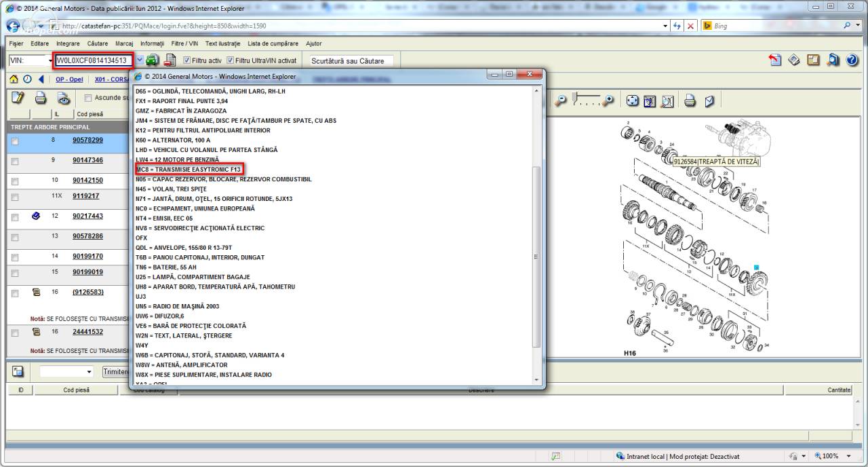Click the illustration area zoom icon
Screen dimensions: 868x467
coord(650,100)
